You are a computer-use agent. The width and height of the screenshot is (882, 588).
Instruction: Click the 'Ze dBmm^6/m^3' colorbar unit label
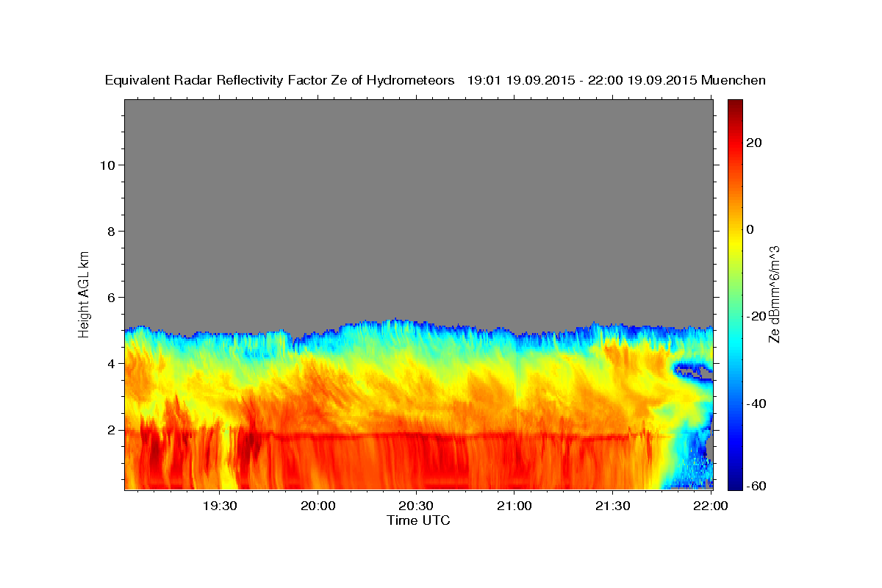tap(774, 294)
